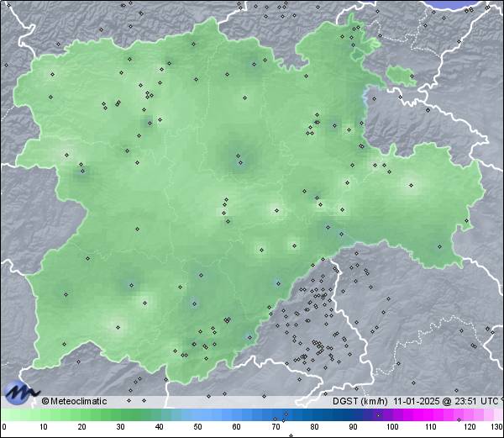Click the 0 label on the legend
Screen dimensions: 504x438
click(4, 427)
